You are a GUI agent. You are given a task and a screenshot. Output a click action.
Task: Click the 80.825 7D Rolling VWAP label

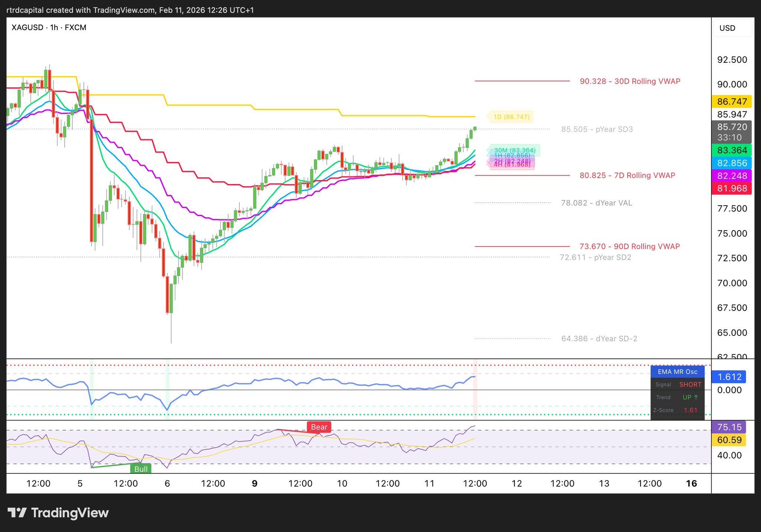627,175
